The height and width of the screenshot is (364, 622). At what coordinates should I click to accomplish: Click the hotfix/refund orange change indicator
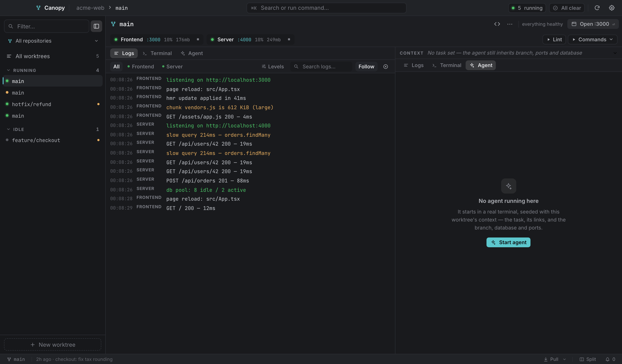coord(98,104)
